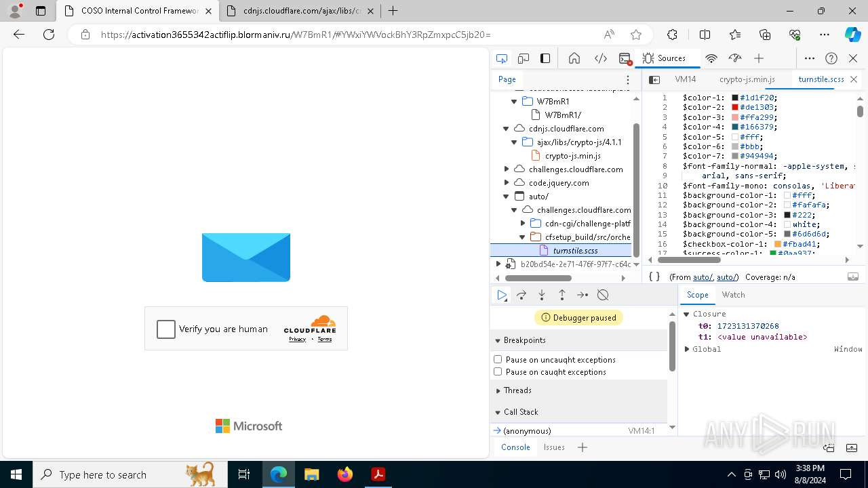
Task: Refresh the browser page
Action: (49, 35)
